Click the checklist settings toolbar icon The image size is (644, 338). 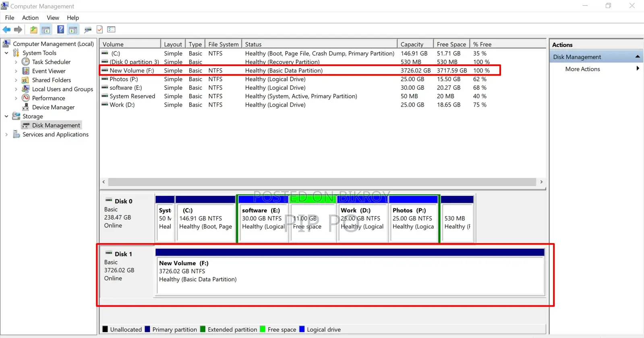click(112, 29)
